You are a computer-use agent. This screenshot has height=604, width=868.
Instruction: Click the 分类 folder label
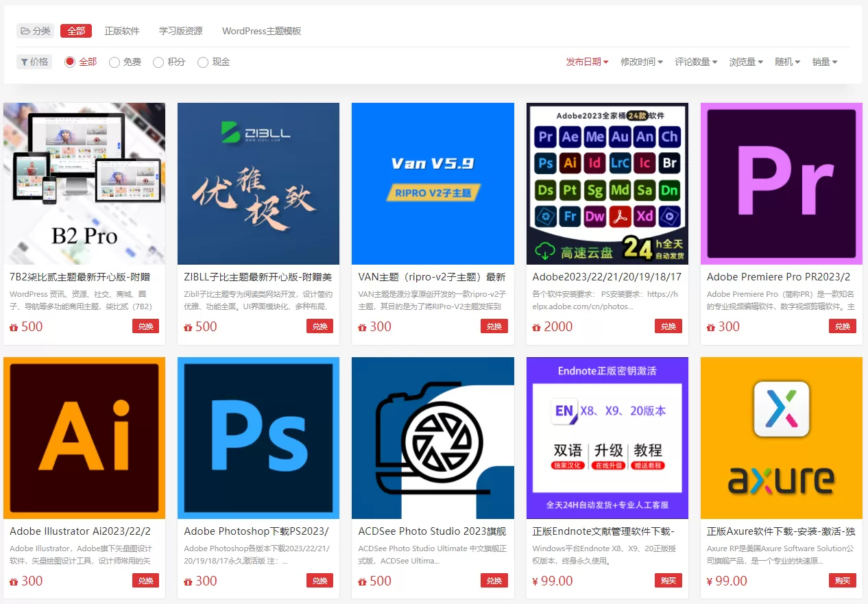coord(35,31)
